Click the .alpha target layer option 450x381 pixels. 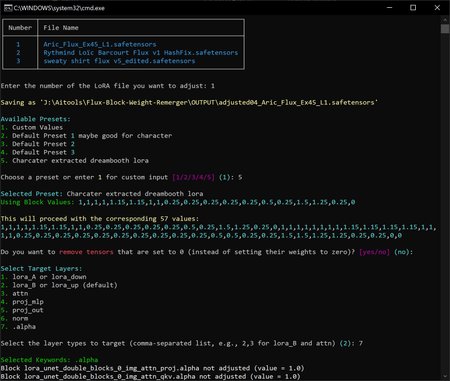click(18, 327)
